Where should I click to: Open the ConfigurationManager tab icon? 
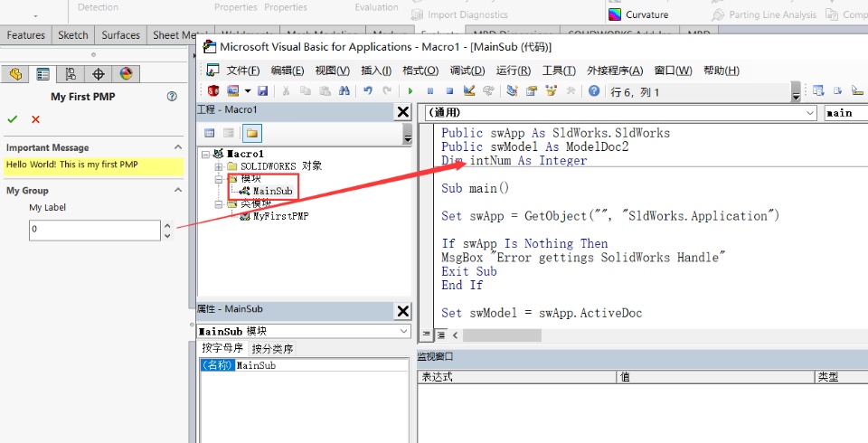[x=71, y=74]
